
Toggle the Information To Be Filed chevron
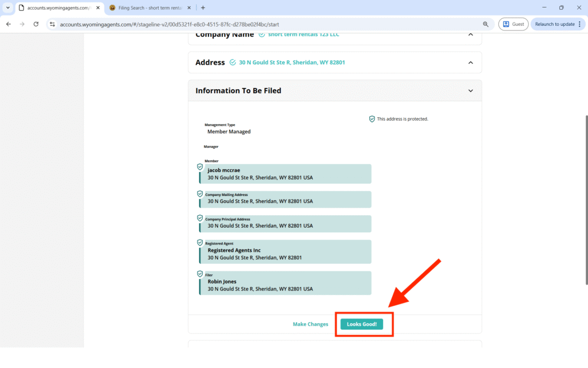pos(470,91)
